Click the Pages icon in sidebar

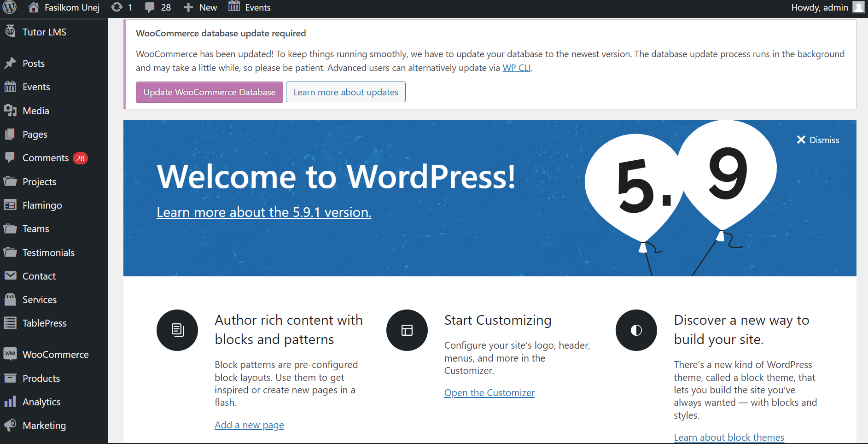click(10, 134)
